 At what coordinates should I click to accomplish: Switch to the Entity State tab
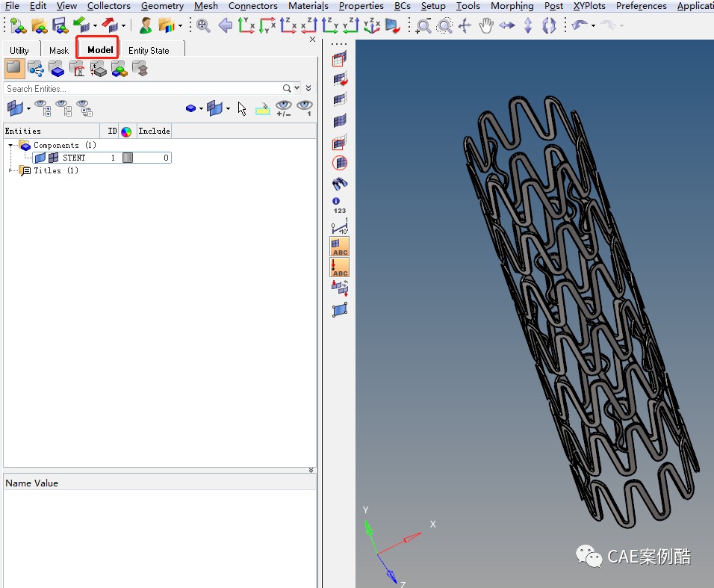(149, 50)
